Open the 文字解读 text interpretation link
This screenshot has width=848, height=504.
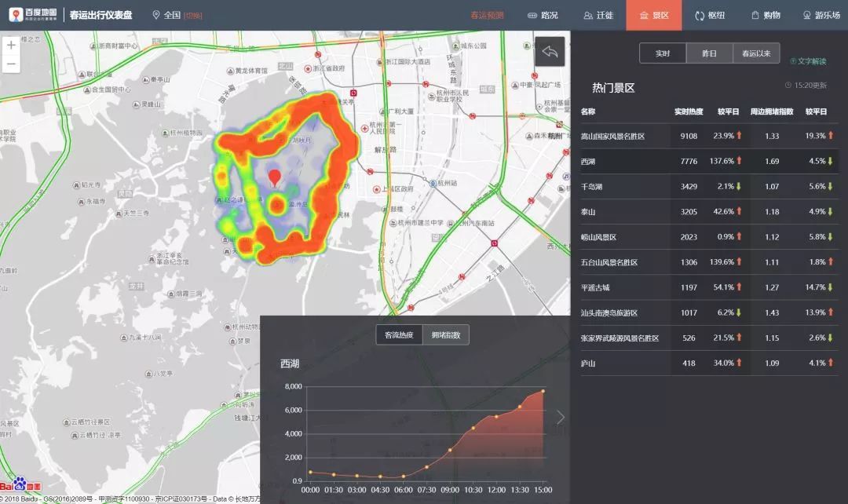click(x=808, y=61)
